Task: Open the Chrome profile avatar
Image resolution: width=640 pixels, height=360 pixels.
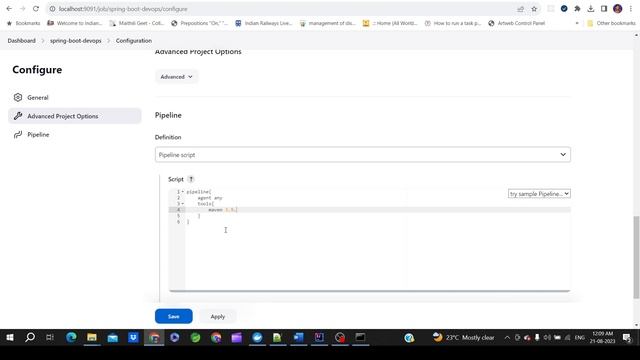Action: pyautogui.click(x=618, y=9)
